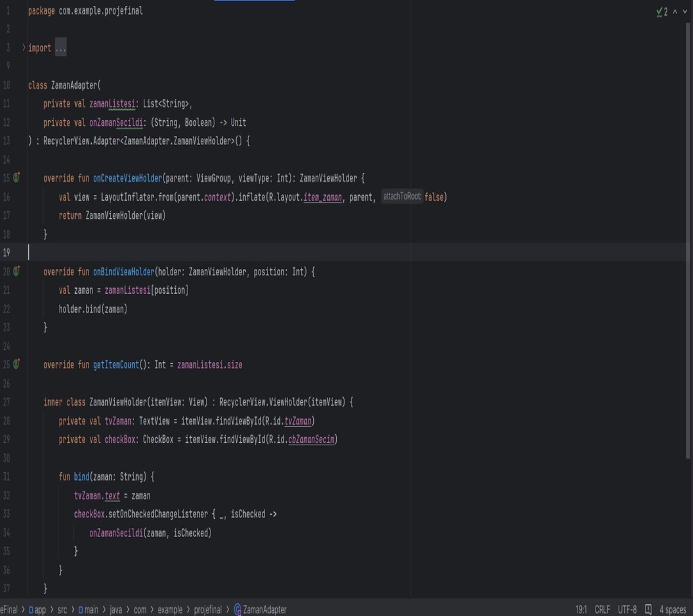Click the ZamanAdapter class icon in breadcrumbs
The height and width of the screenshot is (616, 693).
click(x=237, y=610)
